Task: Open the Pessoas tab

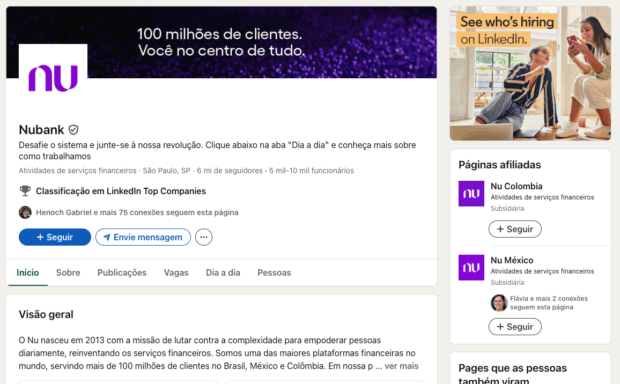Action: pyautogui.click(x=274, y=272)
